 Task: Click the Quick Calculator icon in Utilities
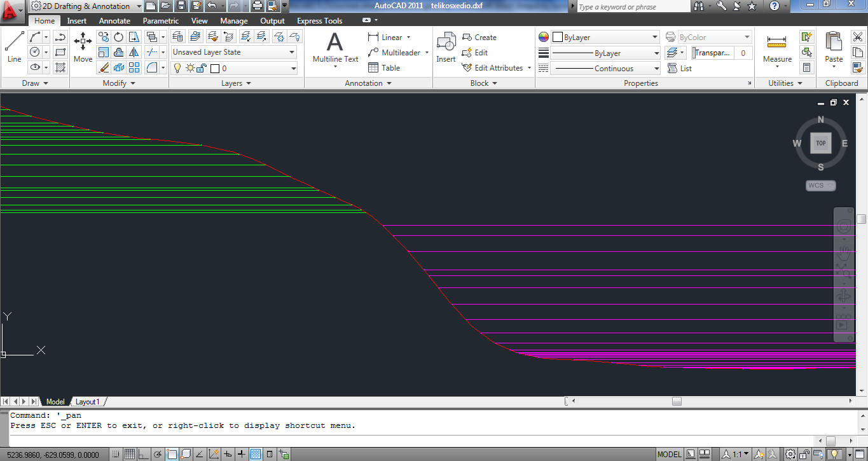coord(806,67)
